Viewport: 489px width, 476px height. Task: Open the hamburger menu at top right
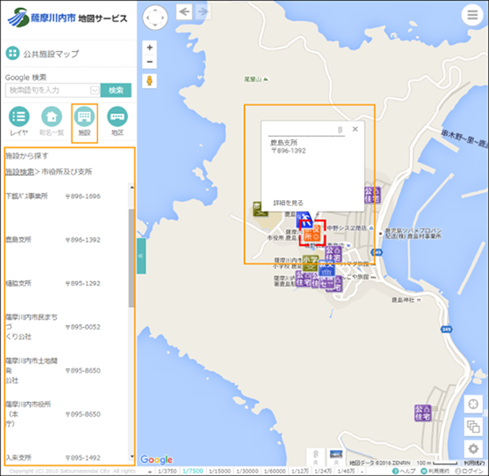472,15
